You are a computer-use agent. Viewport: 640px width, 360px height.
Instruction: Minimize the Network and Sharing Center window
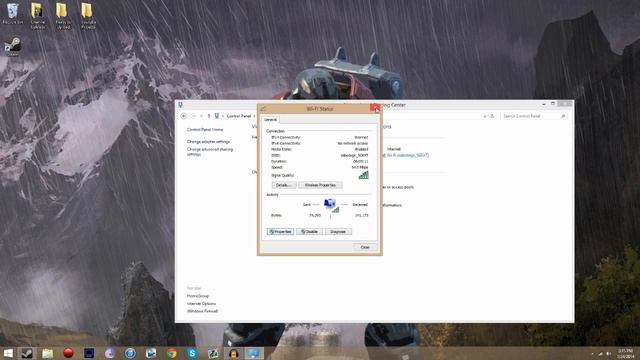pyautogui.click(x=544, y=104)
